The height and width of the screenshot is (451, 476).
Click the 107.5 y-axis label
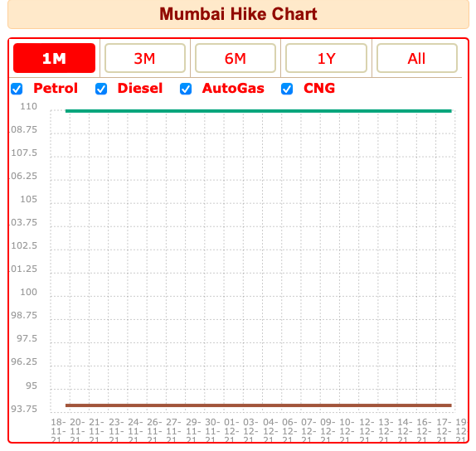(24, 153)
